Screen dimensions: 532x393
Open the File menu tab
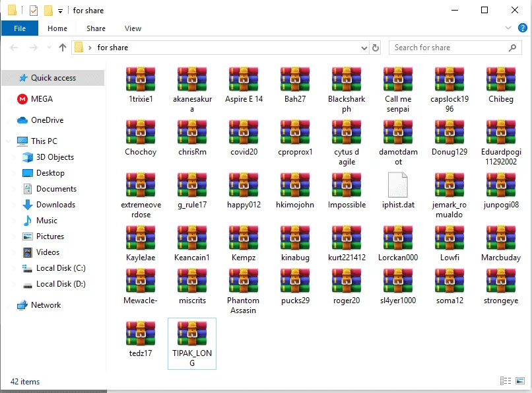click(20, 28)
